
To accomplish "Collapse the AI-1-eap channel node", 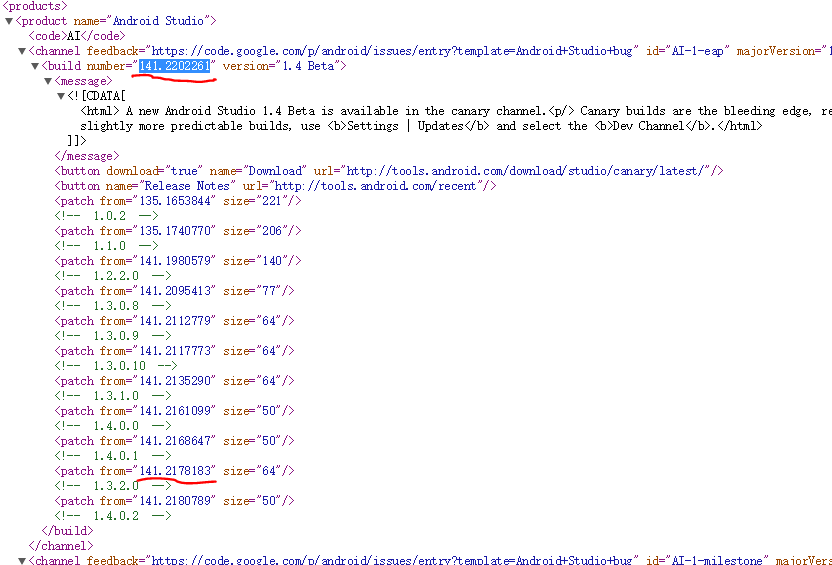I will (x=22, y=51).
